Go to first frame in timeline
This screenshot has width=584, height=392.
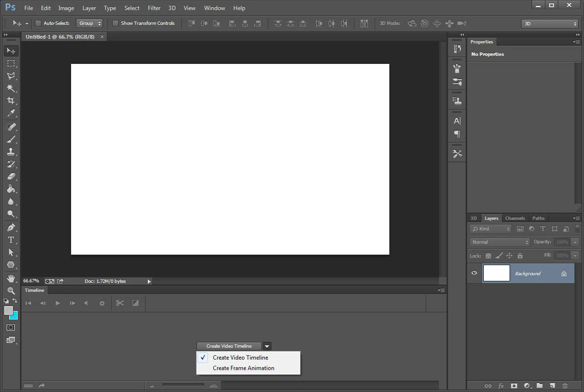pyautogui.click(x=28, y=303)
